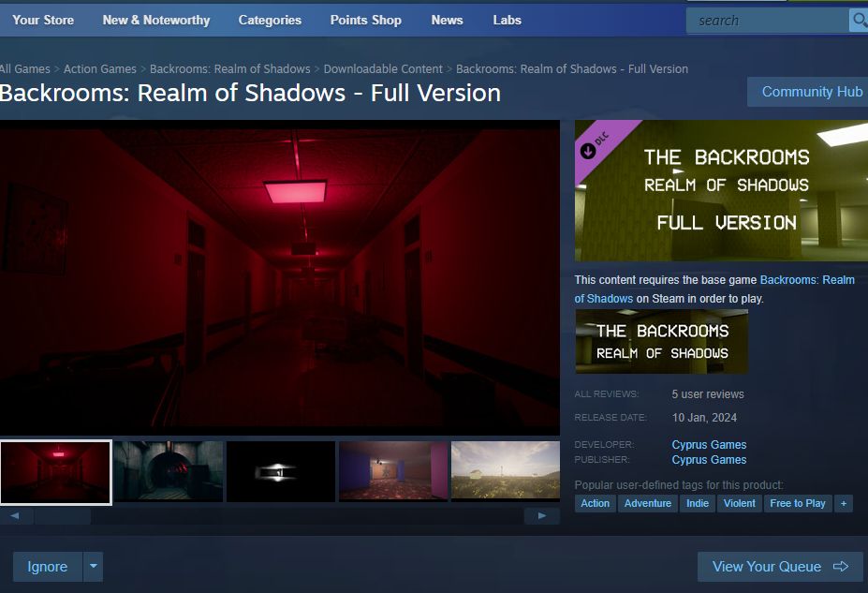Select the purple walls room thumbnail
This screenshot has height=593, width=868.
point(393,472)
